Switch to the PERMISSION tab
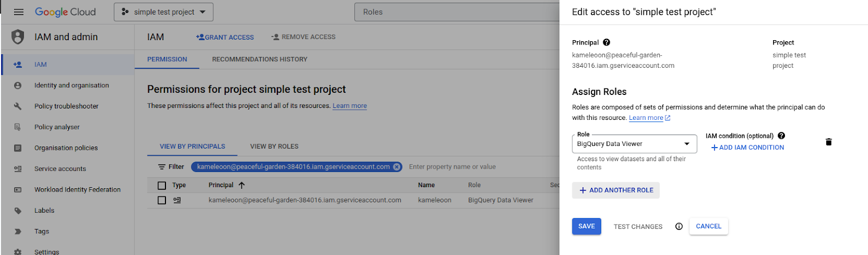 pyautogui.click(x=167, y=59)
